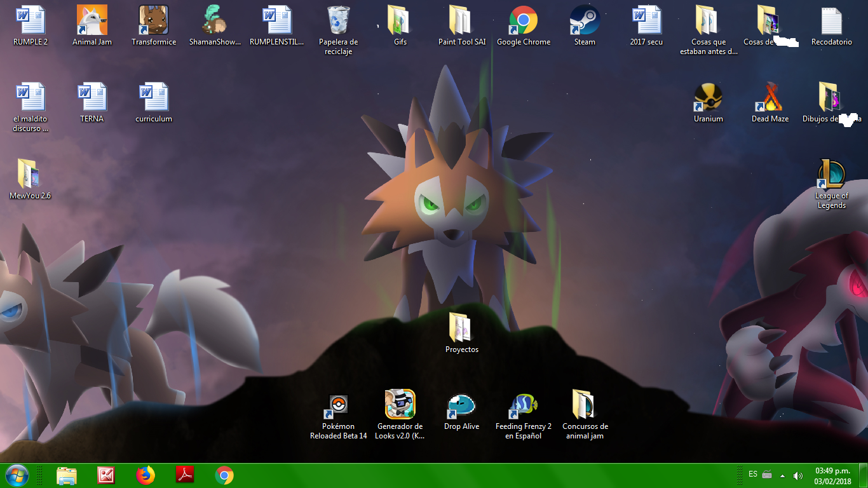Click the keyboard icon in the language bar

767,475
